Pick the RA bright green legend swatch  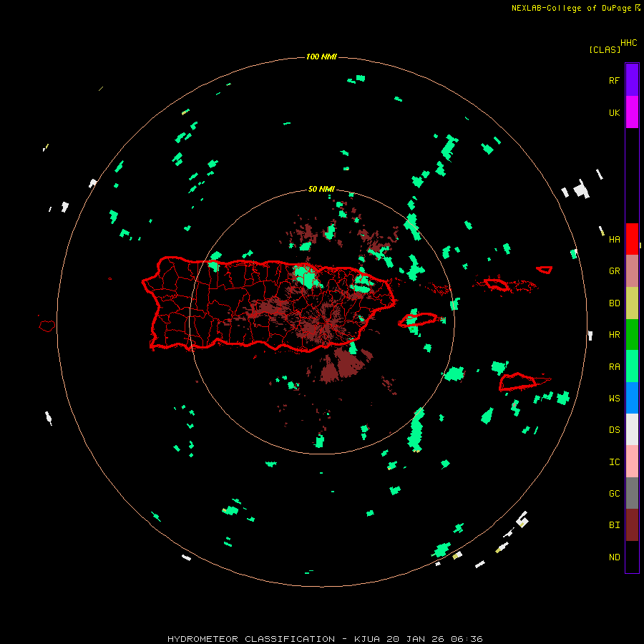(632, 366)
